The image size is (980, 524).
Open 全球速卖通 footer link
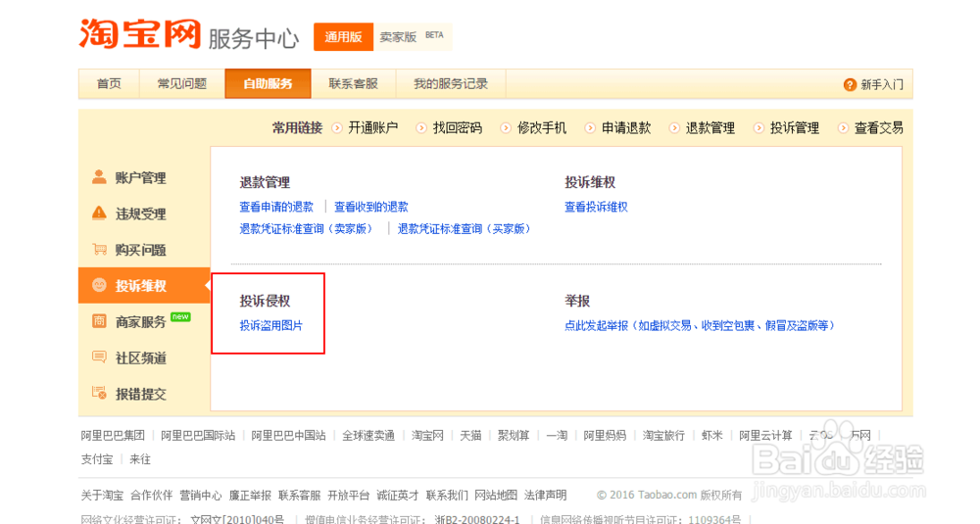click(x=368, y=435)
